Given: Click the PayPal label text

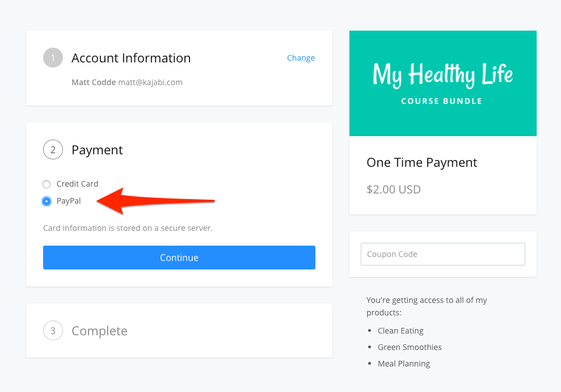Looking at the screenshot, I should click(x=69, y=201).
